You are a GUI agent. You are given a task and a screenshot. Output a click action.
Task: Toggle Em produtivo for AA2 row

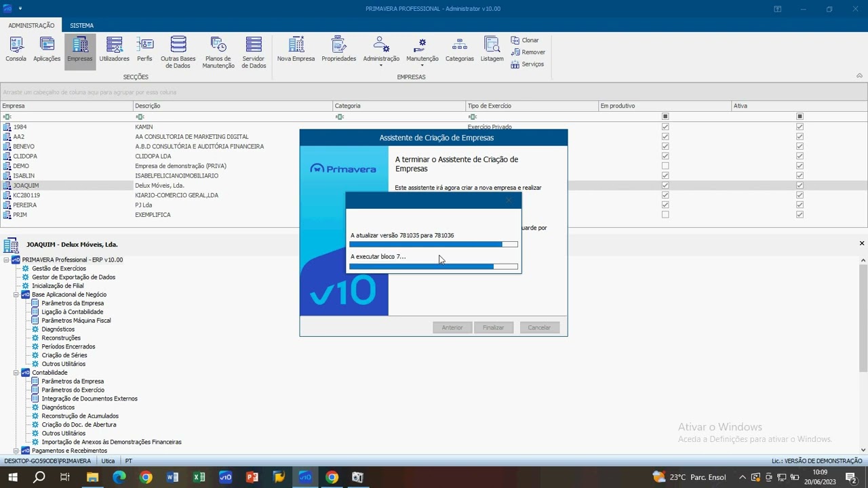coord(665,137)
